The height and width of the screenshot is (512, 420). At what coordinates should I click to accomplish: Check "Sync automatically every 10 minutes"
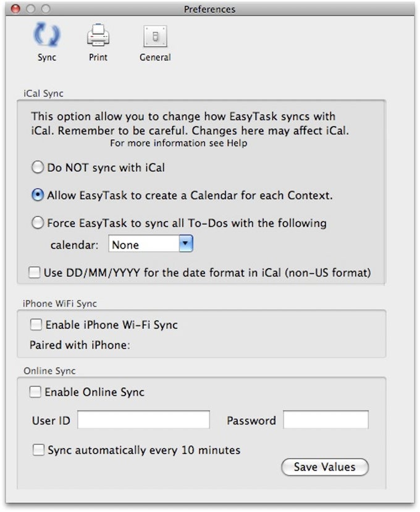[38, 450]
